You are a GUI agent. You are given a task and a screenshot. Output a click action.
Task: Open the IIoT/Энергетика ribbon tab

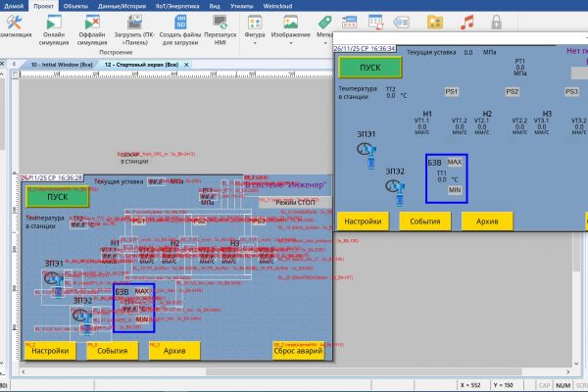[177, 6]
